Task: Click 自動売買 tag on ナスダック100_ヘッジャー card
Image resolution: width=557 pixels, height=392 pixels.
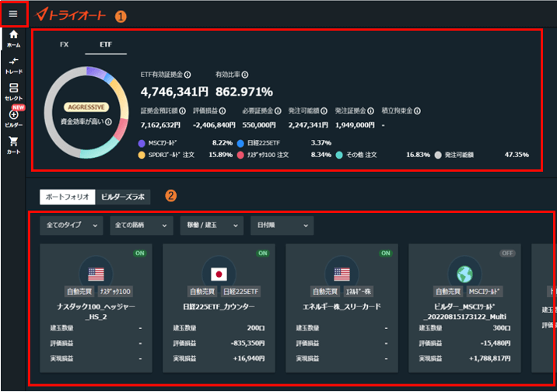Action: (79, 292)
